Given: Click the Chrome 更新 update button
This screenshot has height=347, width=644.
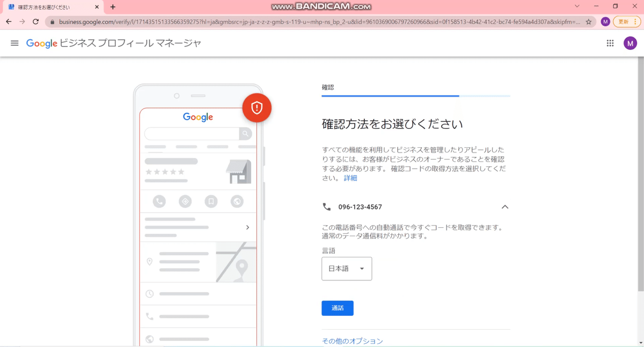Looking at the screenshot, I should coord(627,21).
